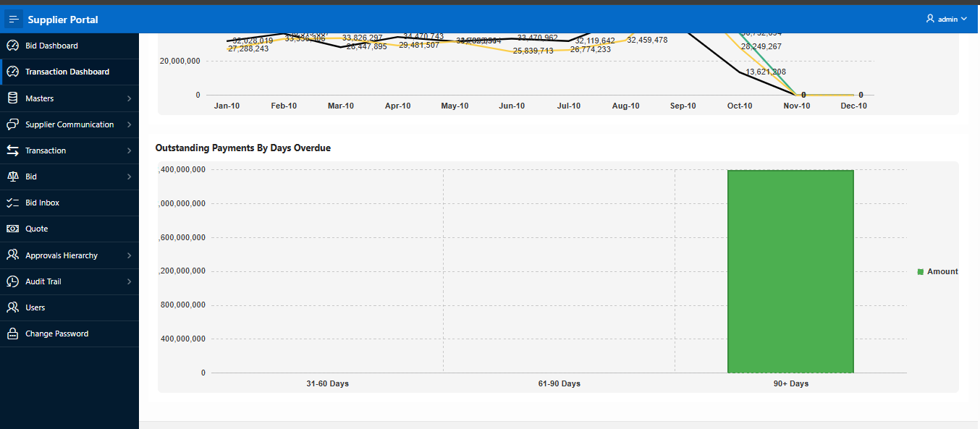Click the Supplier Communication chat icon
Image resolution: width=980 pixels, height=429 pixels.
tap(12, 124)
